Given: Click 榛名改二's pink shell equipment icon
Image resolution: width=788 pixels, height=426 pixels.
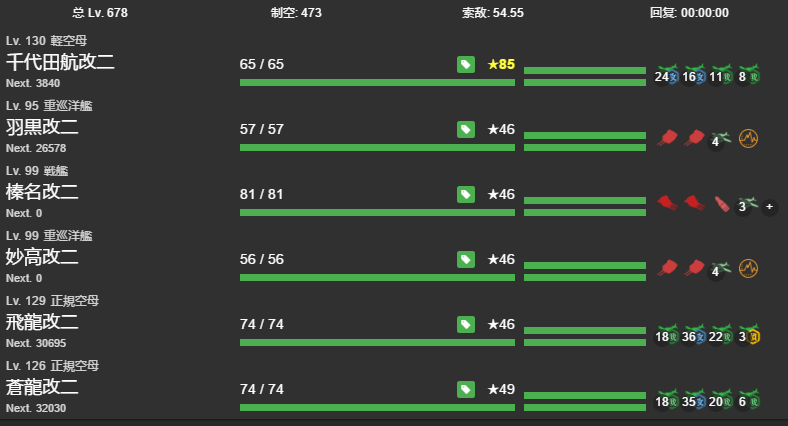Looking at the screenshot, I should [x=721, y=205].
